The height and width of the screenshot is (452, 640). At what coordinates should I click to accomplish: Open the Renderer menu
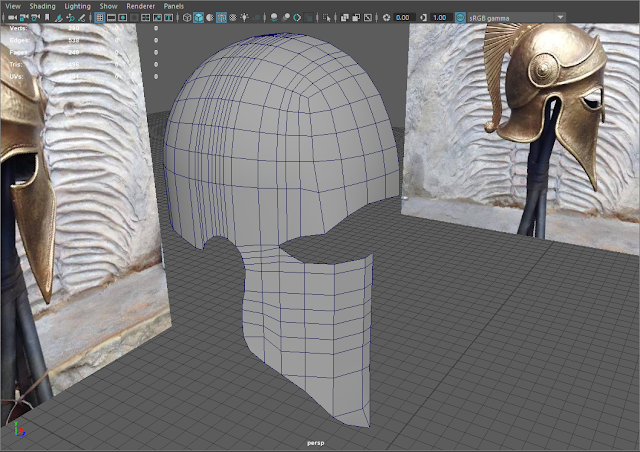tap(140, 6)
